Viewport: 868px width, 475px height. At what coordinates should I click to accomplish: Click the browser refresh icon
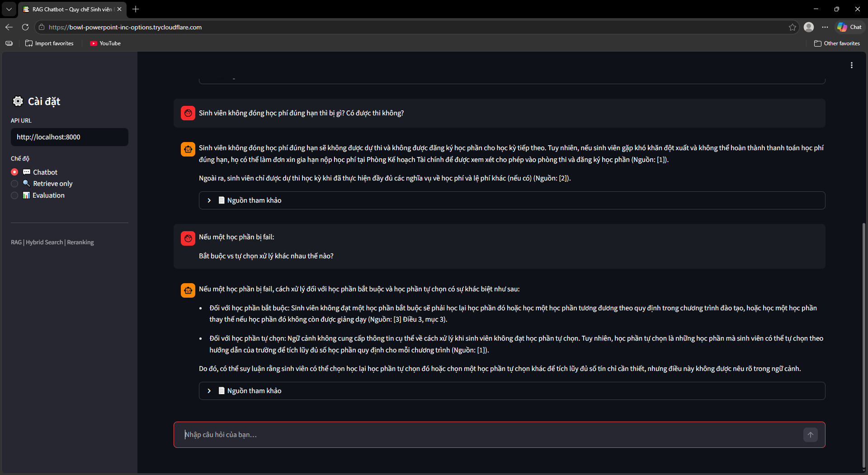[25, 27]
